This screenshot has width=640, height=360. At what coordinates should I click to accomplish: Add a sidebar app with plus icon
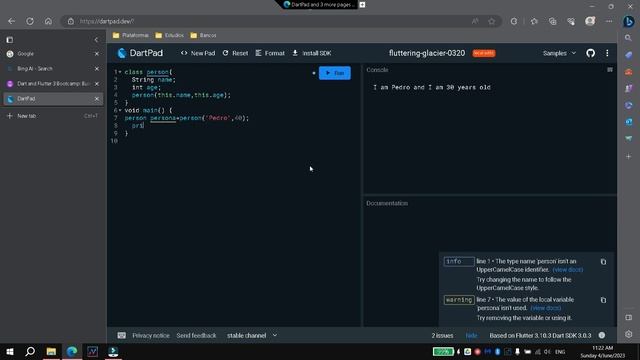629,156
